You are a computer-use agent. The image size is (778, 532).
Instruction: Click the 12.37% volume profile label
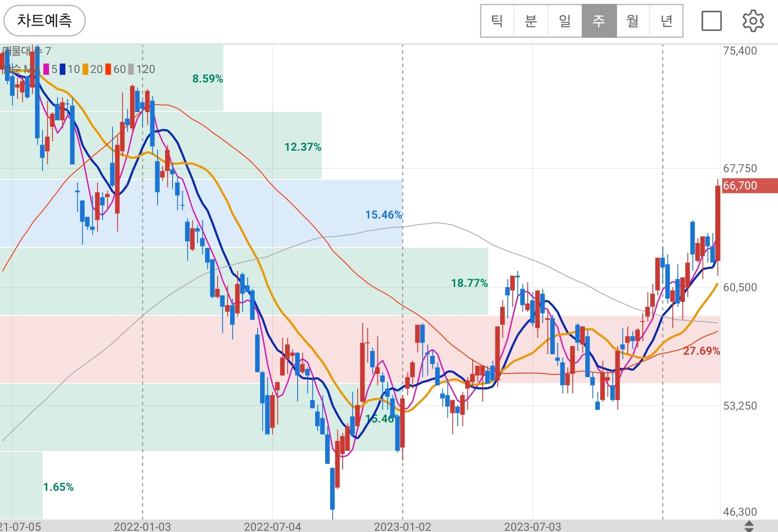(x=303, y=147)
